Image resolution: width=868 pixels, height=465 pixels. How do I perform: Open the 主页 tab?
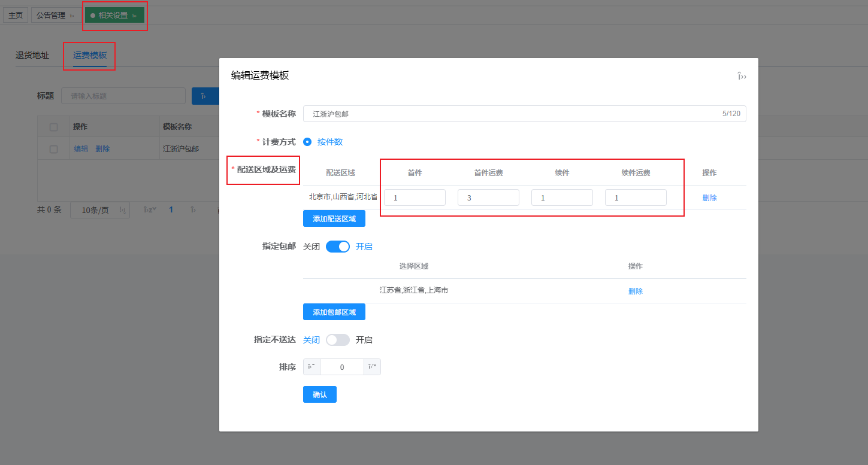click(x=16, y=16)
